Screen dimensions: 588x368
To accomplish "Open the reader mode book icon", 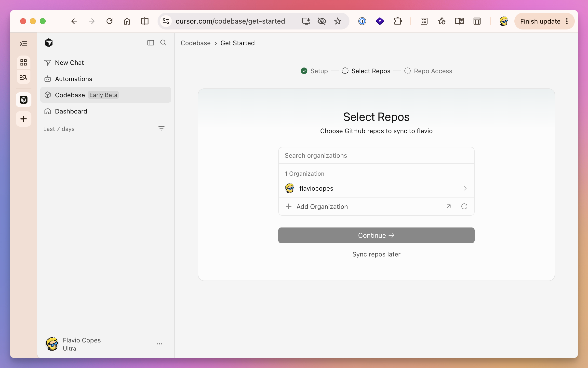I will click(x=459, y=21).
